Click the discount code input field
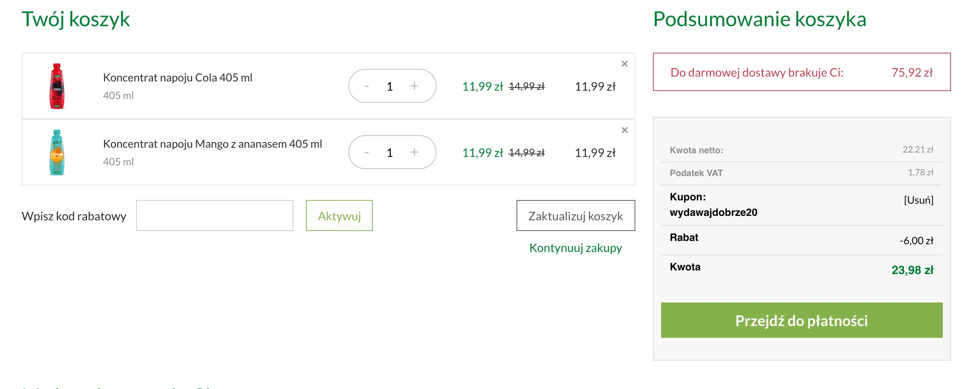Screen dimensions: 980x389 pyautogui.click(x=214, y=215)
